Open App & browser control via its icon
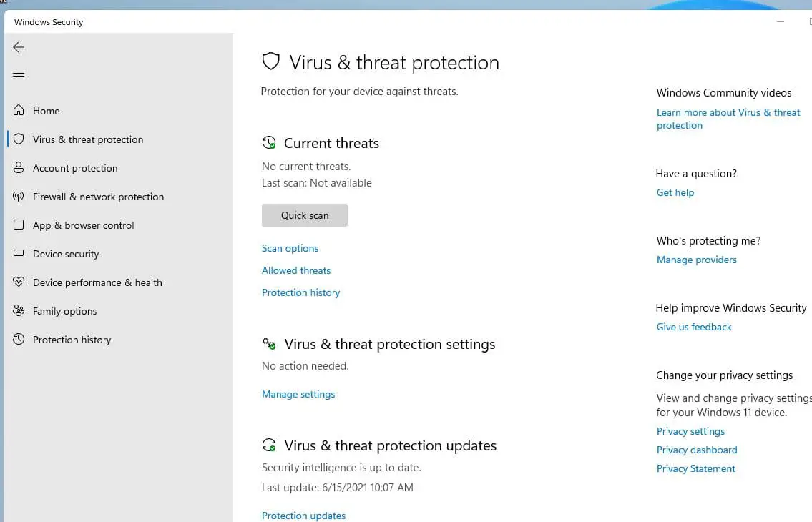 19,225
